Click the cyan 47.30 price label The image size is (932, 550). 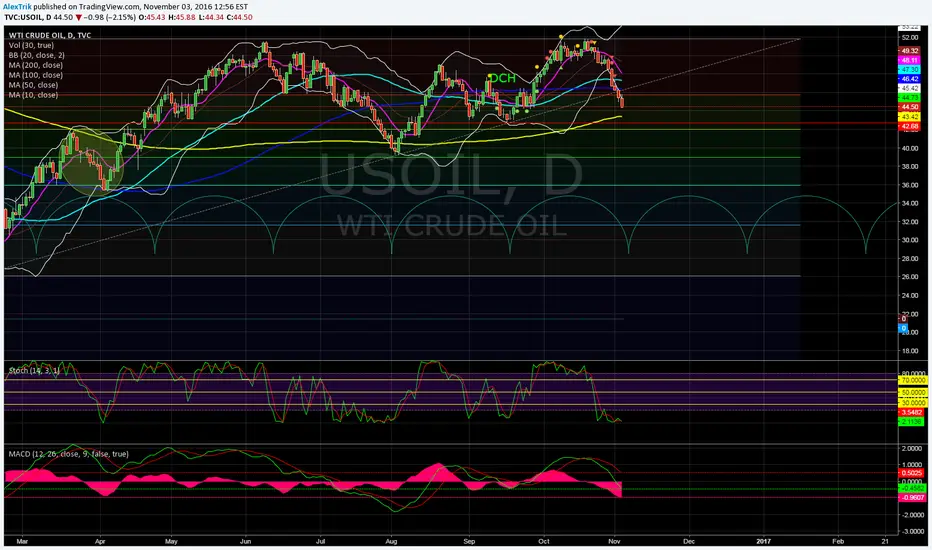click(x=910, y=70)
